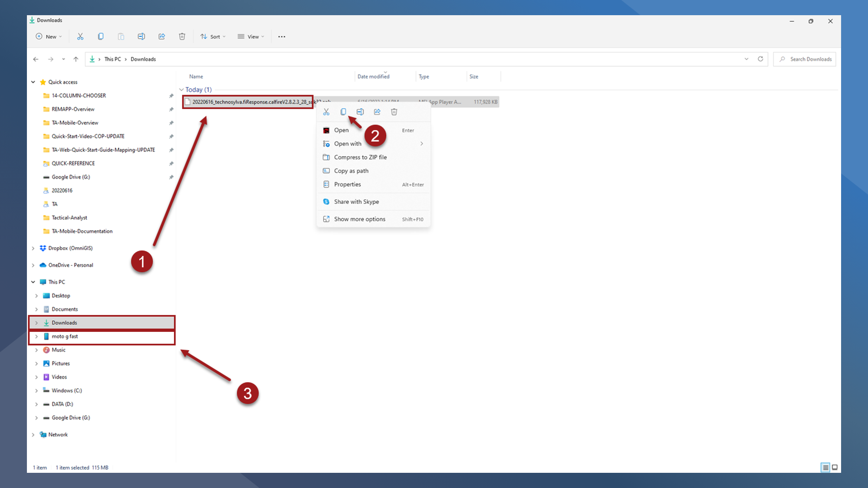Open the New button menu

pos(49,36)
